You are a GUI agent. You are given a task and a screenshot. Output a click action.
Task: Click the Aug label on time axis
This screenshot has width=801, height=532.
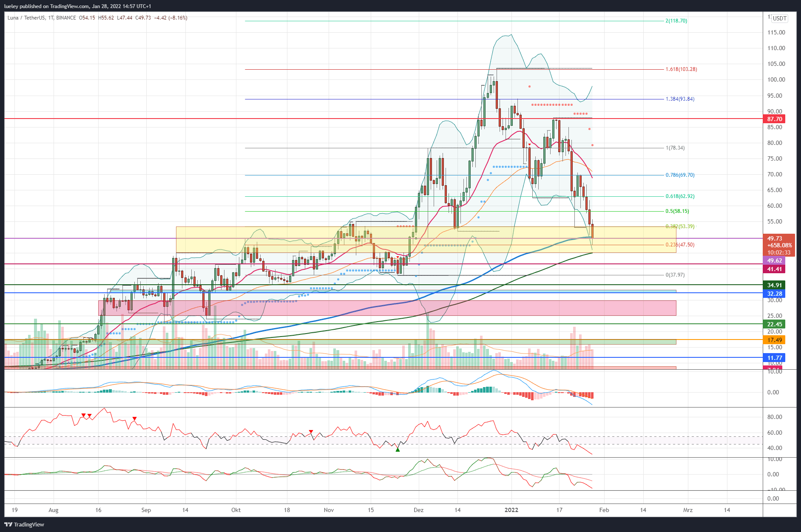click(54, 510)
